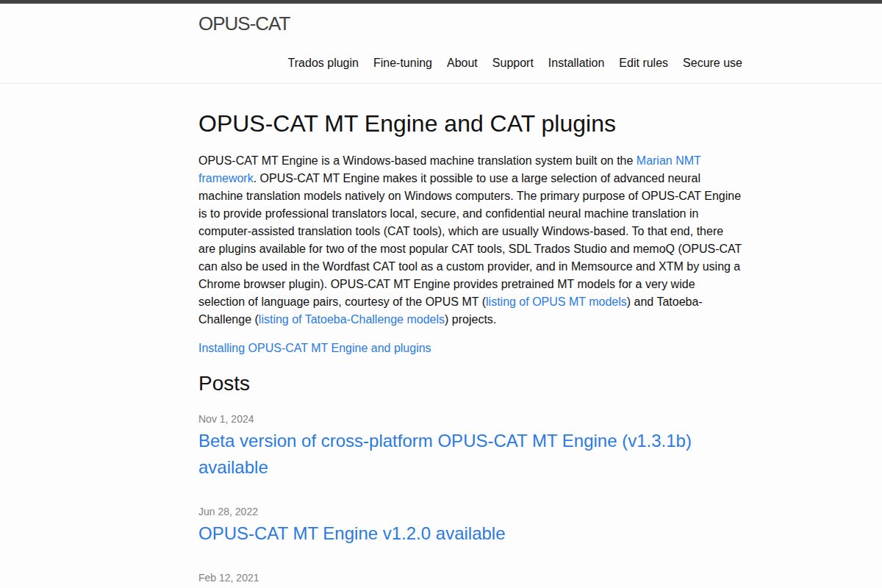Open the Trados plugin page

[323, 63]
